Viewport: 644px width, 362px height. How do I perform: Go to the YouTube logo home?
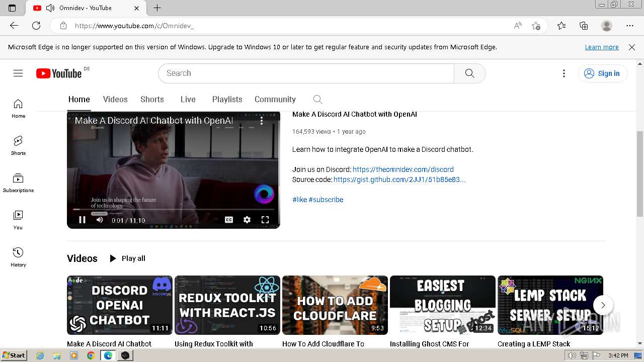[x=59, y=73]
